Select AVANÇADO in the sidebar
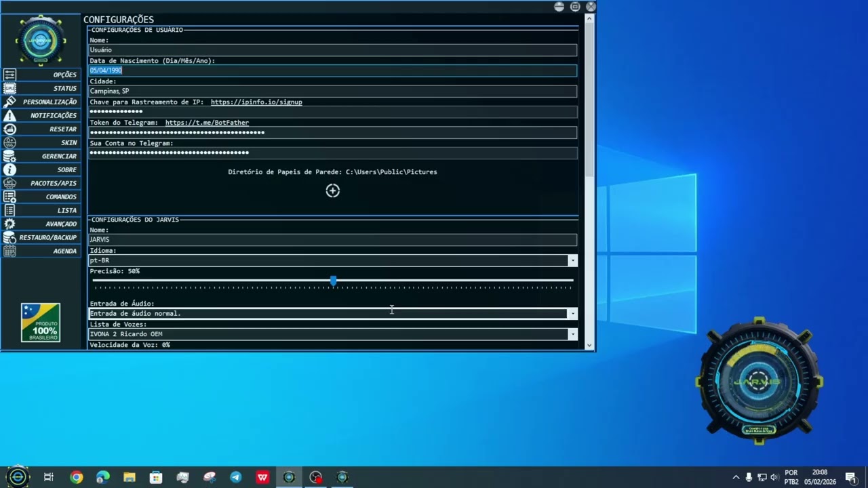The width and height of the screenshot is (868, 488). [x=41, y=224]
